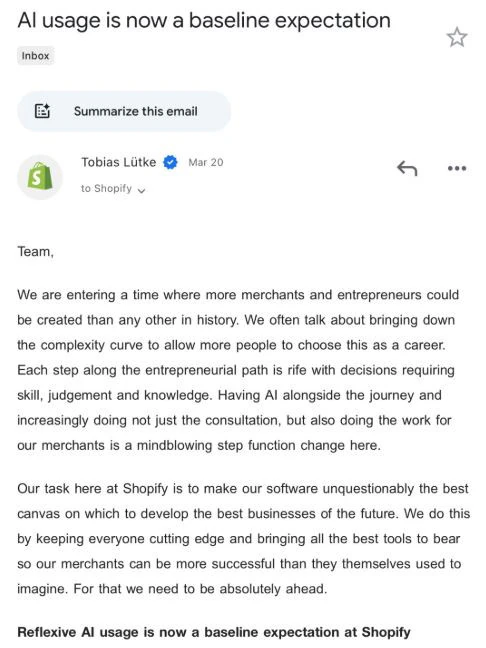Click the blue verified checkmark badge
Screen dimensions: 486x648
[170, 162]
